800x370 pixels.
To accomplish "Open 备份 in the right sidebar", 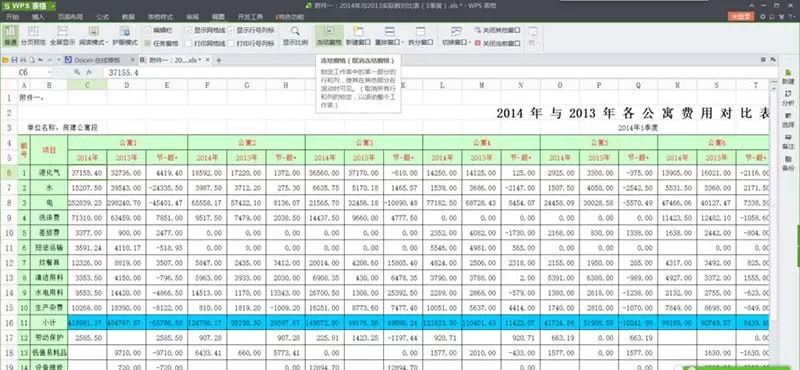I will [788, 163].
